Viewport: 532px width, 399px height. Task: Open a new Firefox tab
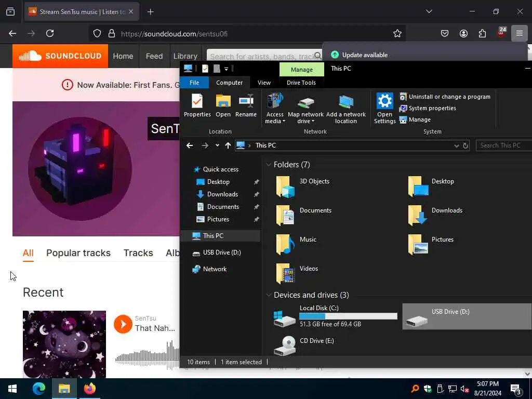[150, 12]
